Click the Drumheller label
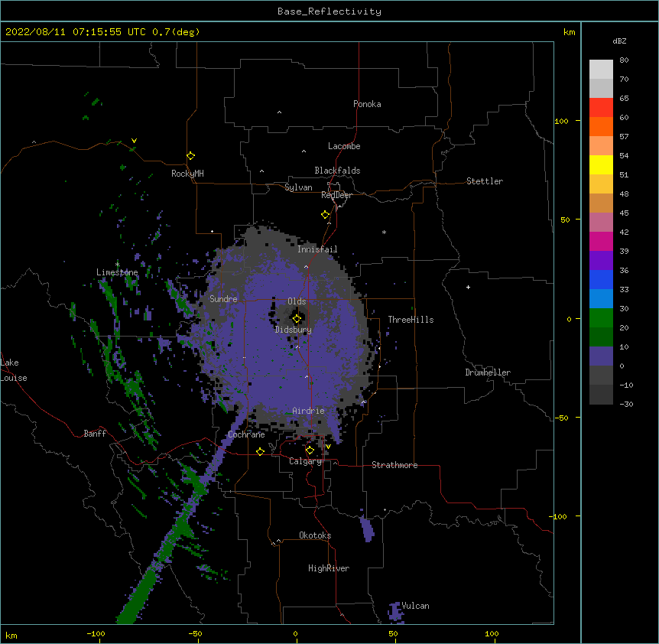The height and width of the screenshot is (644, 659). [488, 372]
